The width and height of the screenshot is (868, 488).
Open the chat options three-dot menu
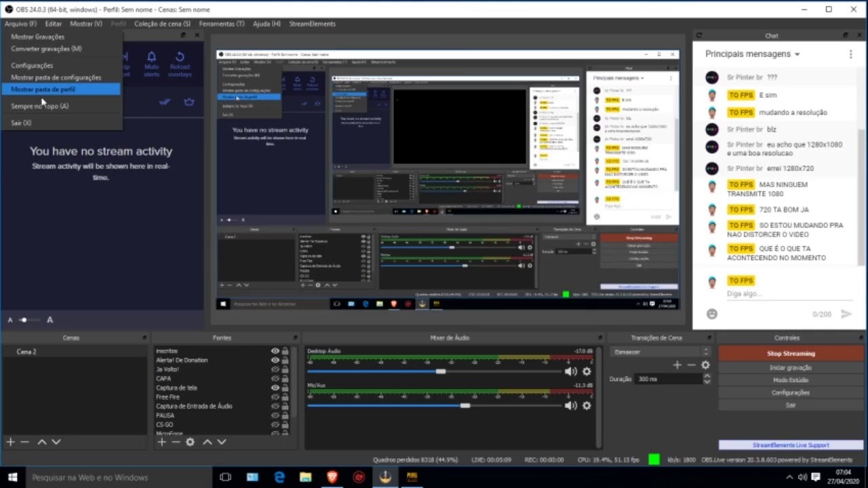[x=850, y=54]
